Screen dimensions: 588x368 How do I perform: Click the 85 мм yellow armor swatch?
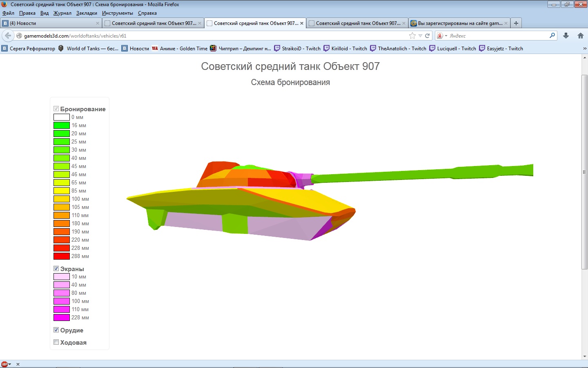pyautogui.click(x=62, y=191)
